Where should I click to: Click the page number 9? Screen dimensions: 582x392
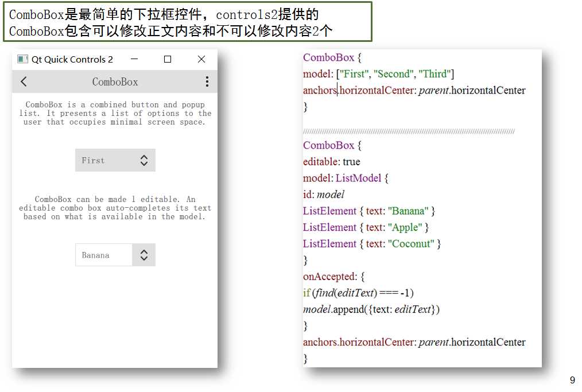click(572, 380)
